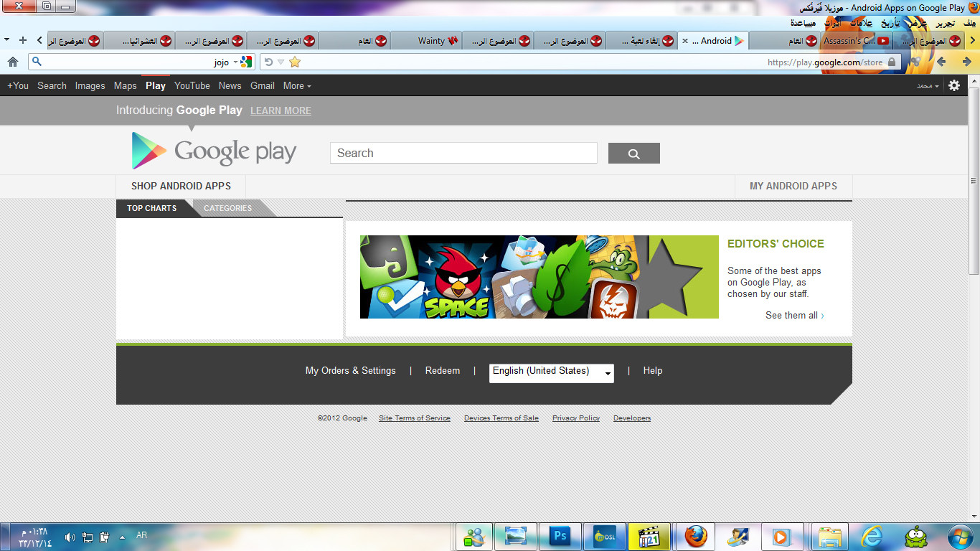
Task: Select the TOP CHARTS tab
Action: [151, 208]
